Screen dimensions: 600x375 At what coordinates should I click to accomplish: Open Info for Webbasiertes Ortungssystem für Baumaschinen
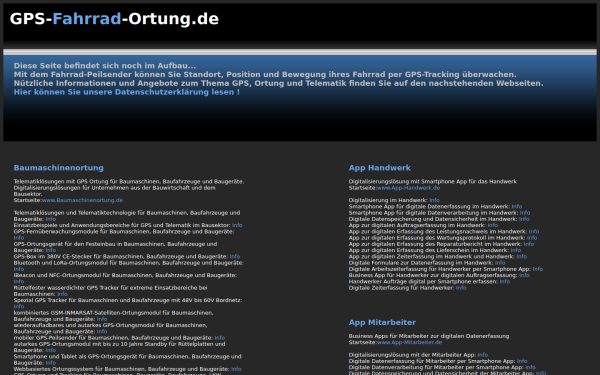click(x=236, y=369)
